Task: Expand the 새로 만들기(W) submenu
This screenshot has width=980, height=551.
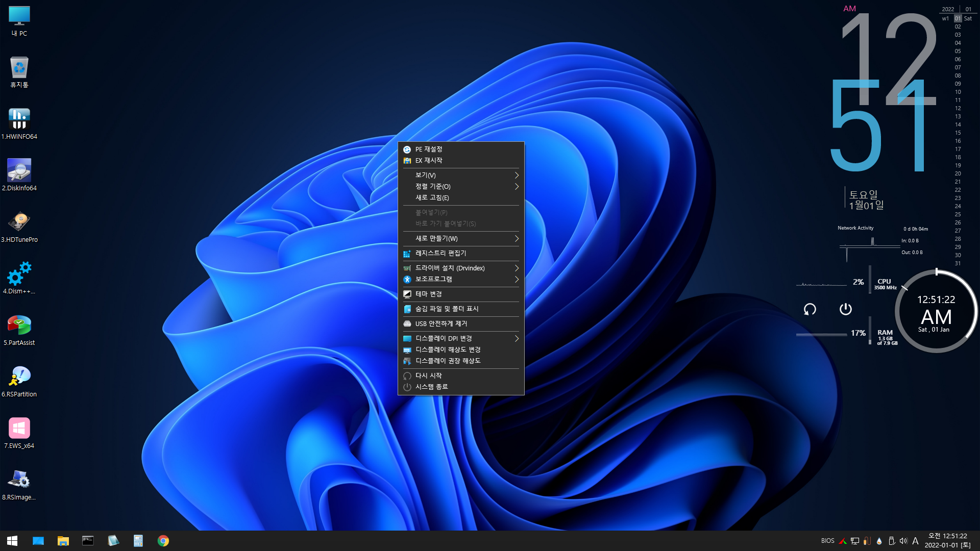Action: tap(461, 239)
